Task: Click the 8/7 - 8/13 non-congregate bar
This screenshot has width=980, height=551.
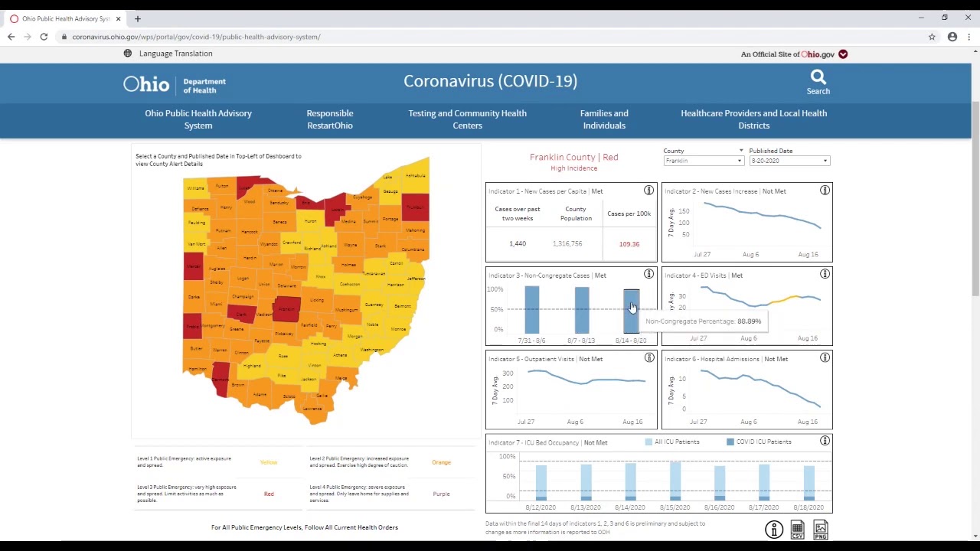Action: [x=582, y=310]
